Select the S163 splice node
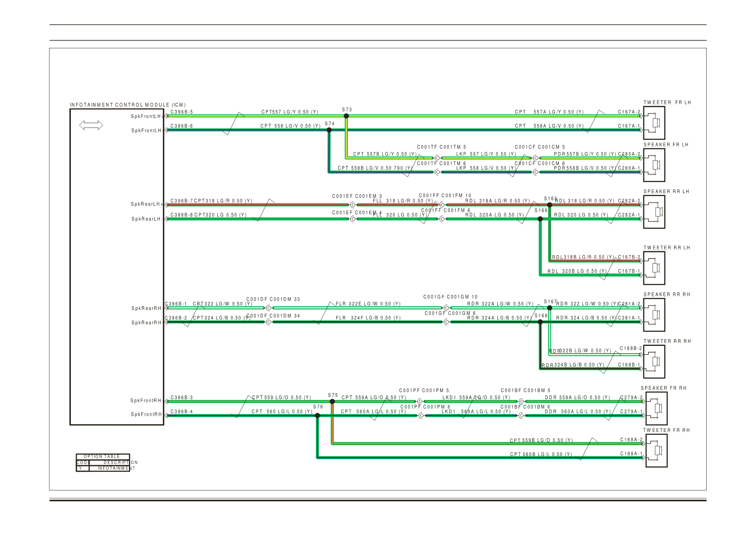This screenshot has height=535, width=756. click(550, 205)
